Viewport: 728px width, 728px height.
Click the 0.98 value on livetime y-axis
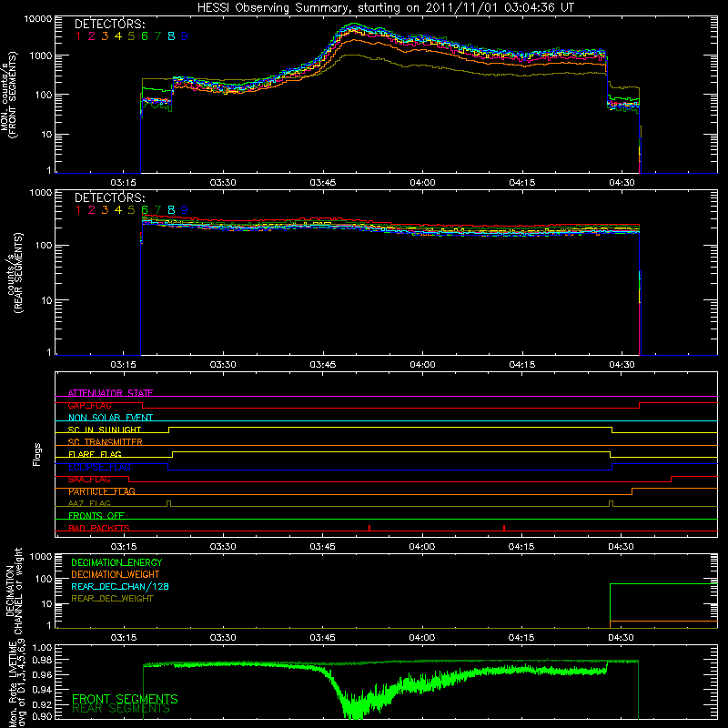[x=41, y=660]
